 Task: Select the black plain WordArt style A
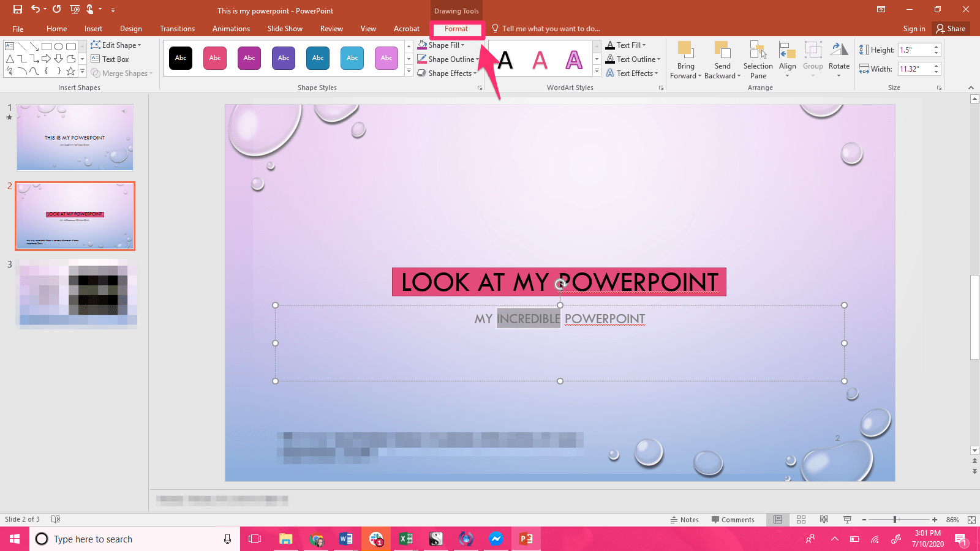click(505, 59)
